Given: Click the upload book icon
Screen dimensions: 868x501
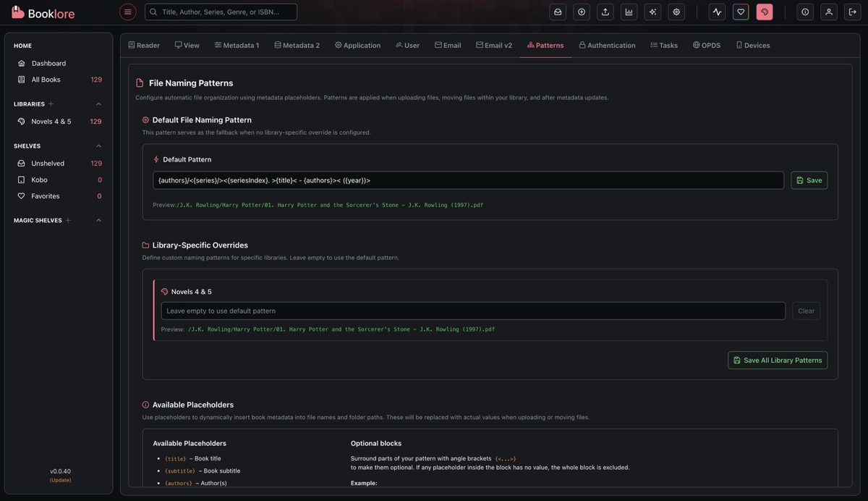Looking at the screenshot, I should point(605,12).
